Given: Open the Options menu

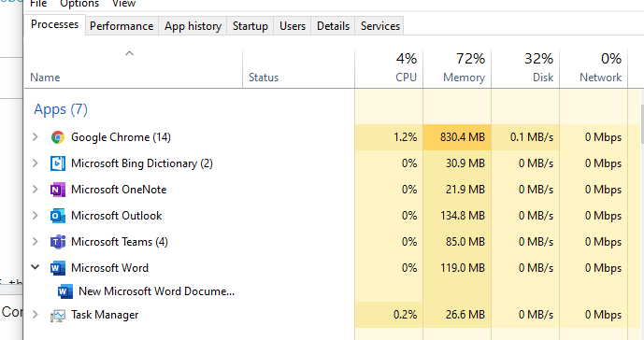Looking at the screenshot, I should click(79, 4).
